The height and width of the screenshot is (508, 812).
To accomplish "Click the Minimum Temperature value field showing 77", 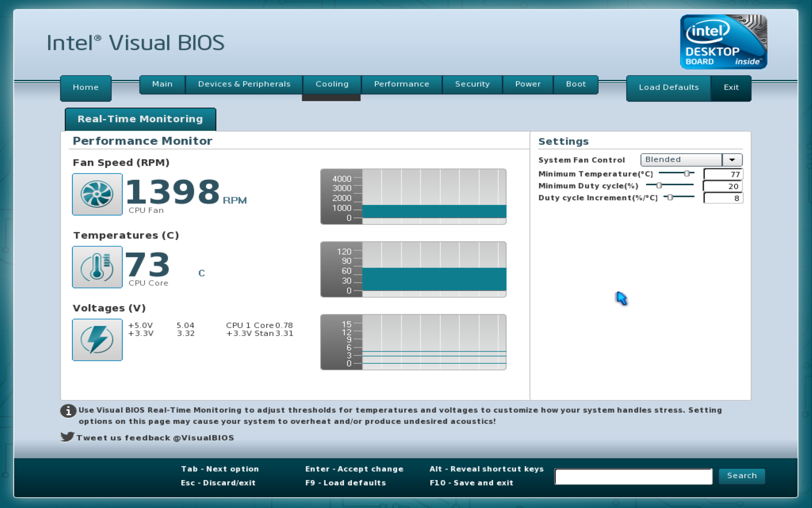I will click(723, 174).
